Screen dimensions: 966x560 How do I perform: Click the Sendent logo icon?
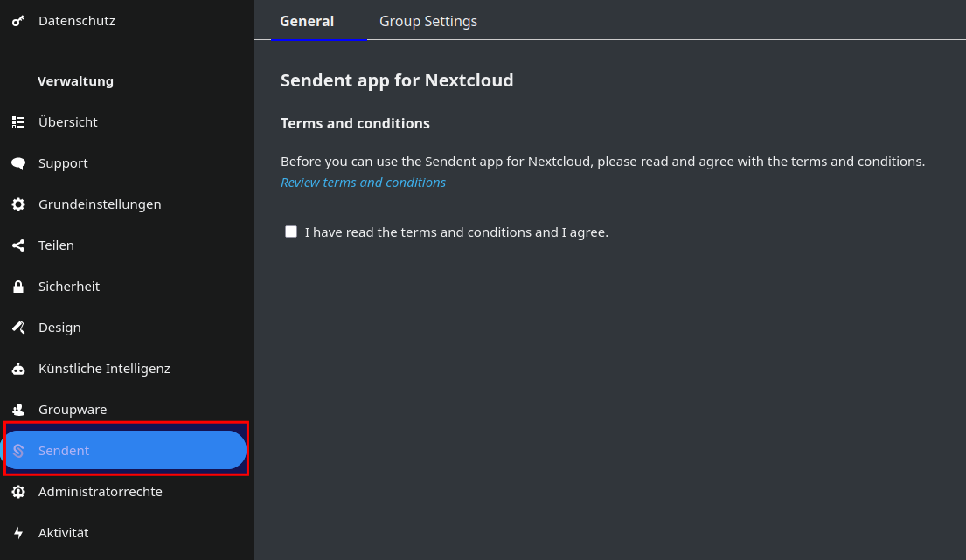click(x=18, y=451)
